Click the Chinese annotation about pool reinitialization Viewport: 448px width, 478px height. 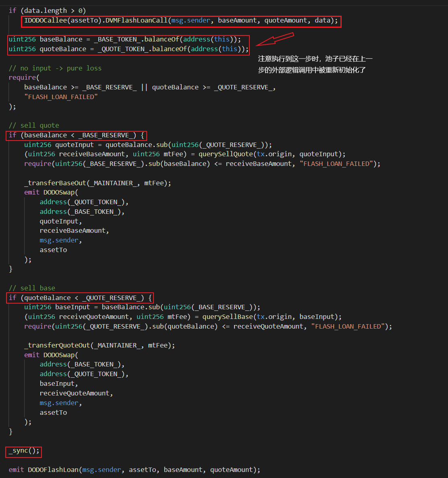[x=315, y=64]
